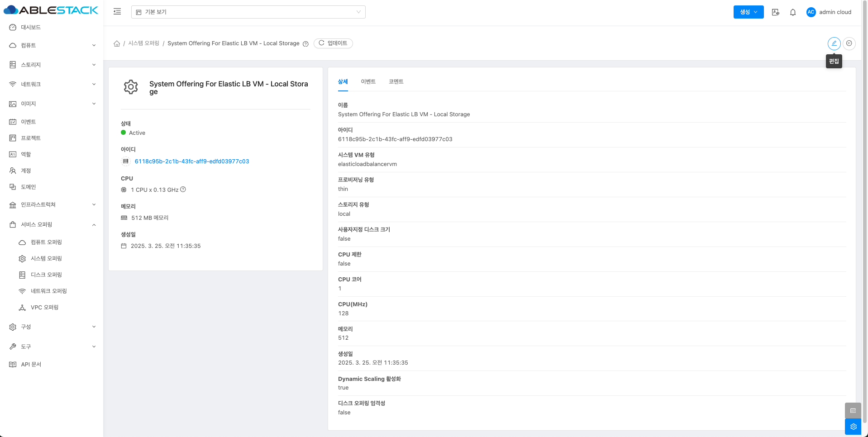Image resolution: width=868 pixels, height=437 pixels.
Task: Click the circular icon right of edit
Action: click(849, 43)
